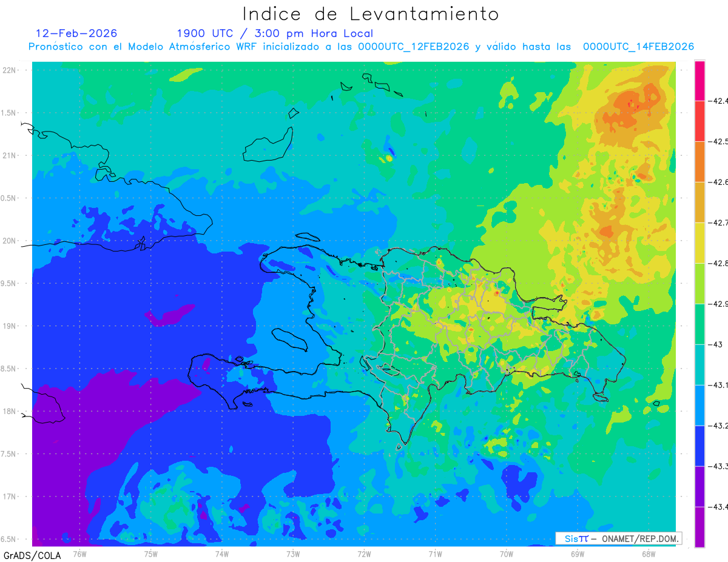Click the color bar value '-42.7'
The width and height of the screenshot is (728, 562).
pyautogui.click(x=717, y=222)
